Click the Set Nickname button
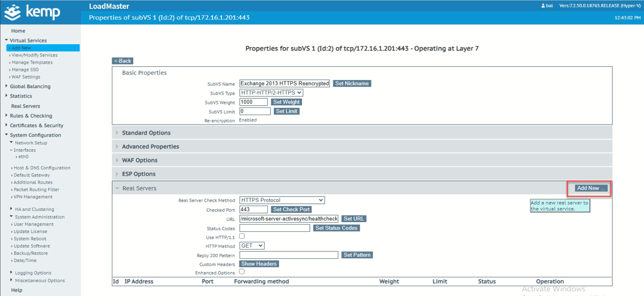The width and height of the screenshot is (644, 296). [x=352, y=83]
